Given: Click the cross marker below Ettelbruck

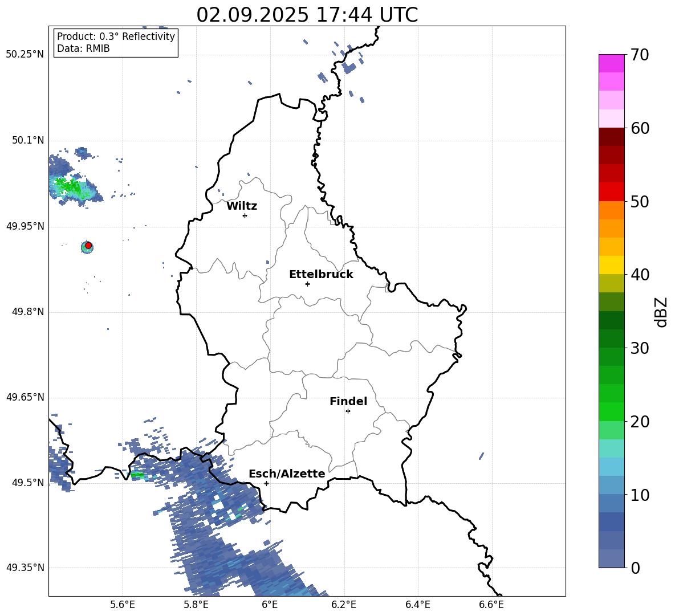Looking at the screenshot, I should pyautogui.click(x=307, y=284).
